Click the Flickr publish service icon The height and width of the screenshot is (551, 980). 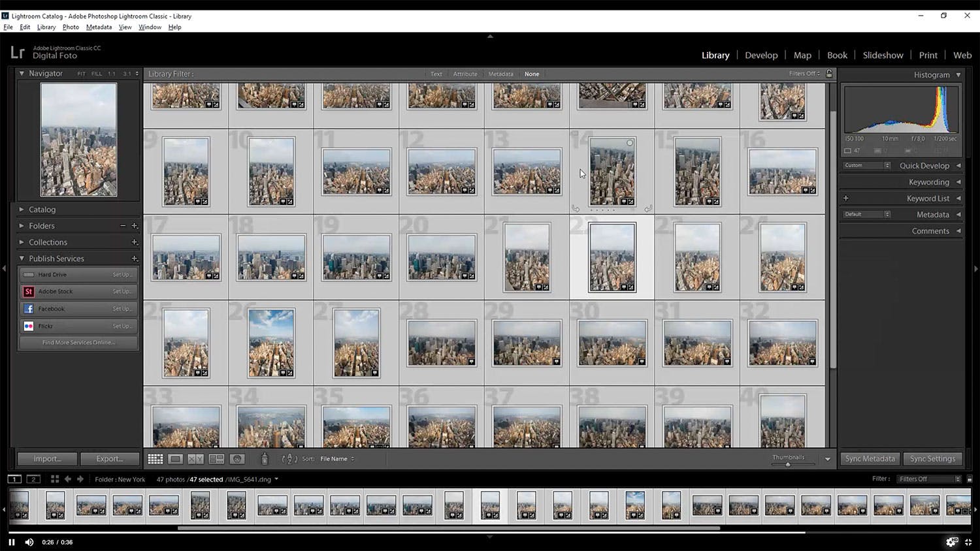pyautogui.click(x=29, y=326)
